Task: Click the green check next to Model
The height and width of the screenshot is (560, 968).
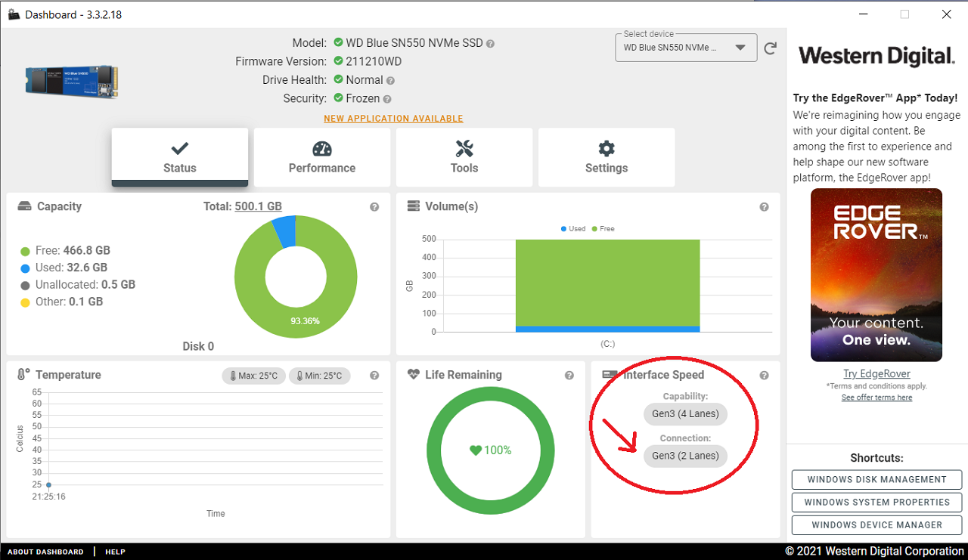Action: 338,42
